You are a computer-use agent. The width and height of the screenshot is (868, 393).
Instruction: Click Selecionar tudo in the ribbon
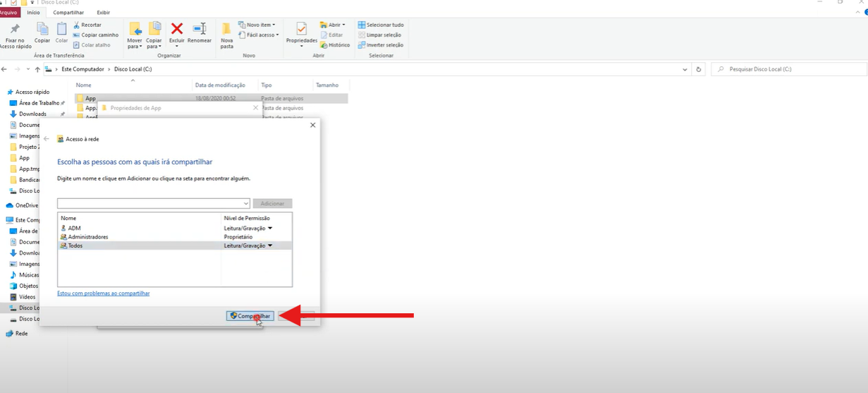381,25
